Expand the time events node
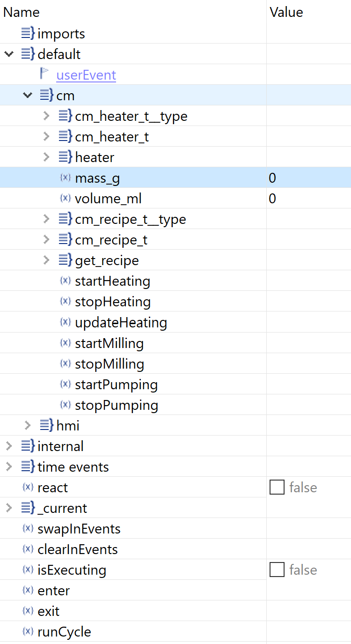Screen dimensions: 351x644 (x=8, y=466)
